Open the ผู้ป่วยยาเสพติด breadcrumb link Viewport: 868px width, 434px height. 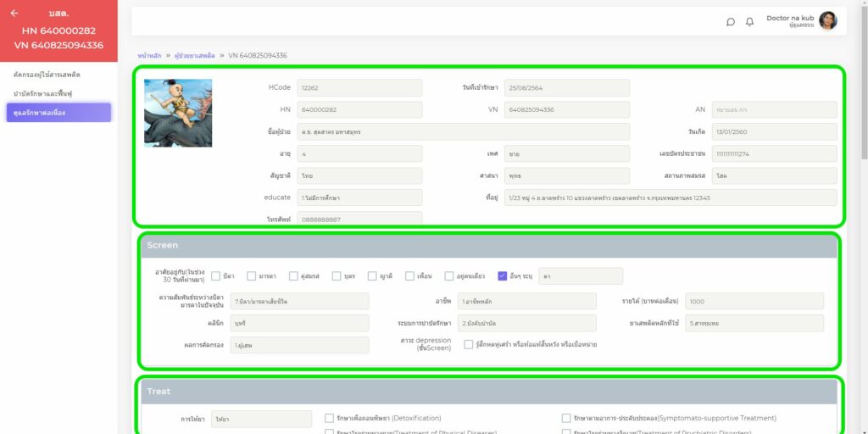[x=194, y=55]
